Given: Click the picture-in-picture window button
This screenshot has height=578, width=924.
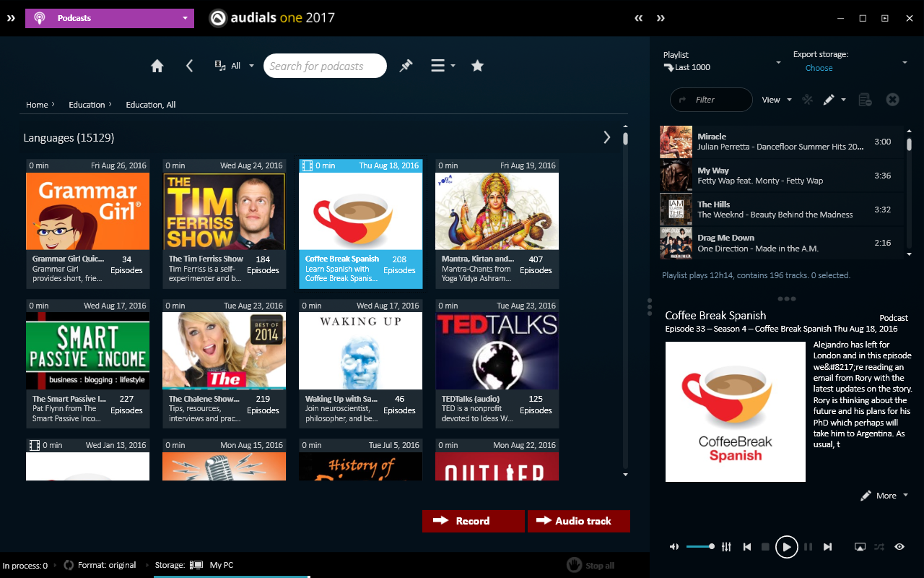Looking at the screenshot, I should click(x=885, y=18).
